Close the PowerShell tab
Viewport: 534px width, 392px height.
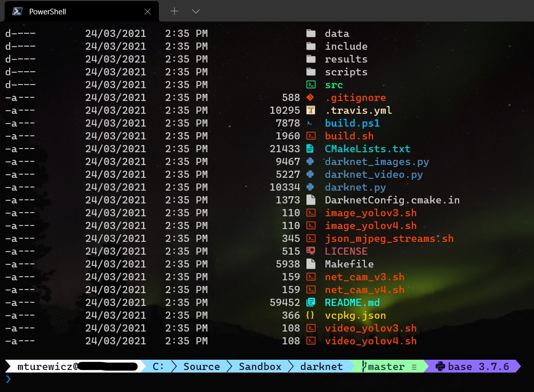148,12
